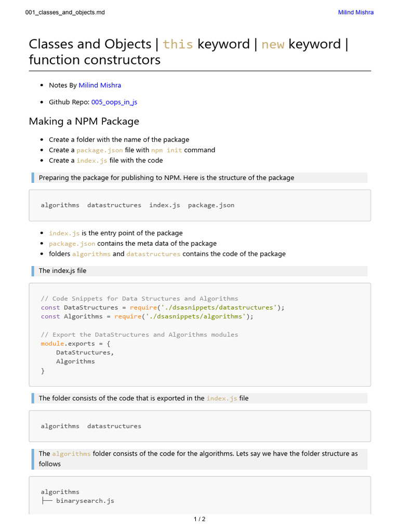Open Milind Mishra link beside "Notes By"

pyautogui.click(x=100, y=85)
